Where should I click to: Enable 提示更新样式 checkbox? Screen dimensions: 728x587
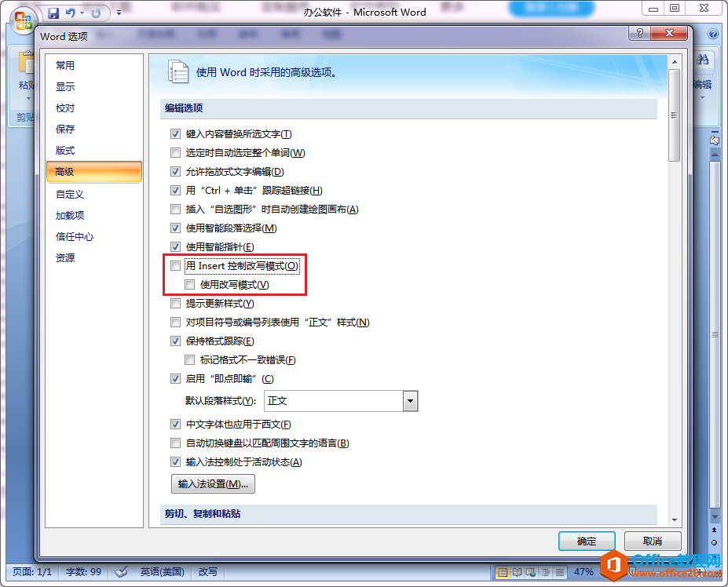(175, 304)
